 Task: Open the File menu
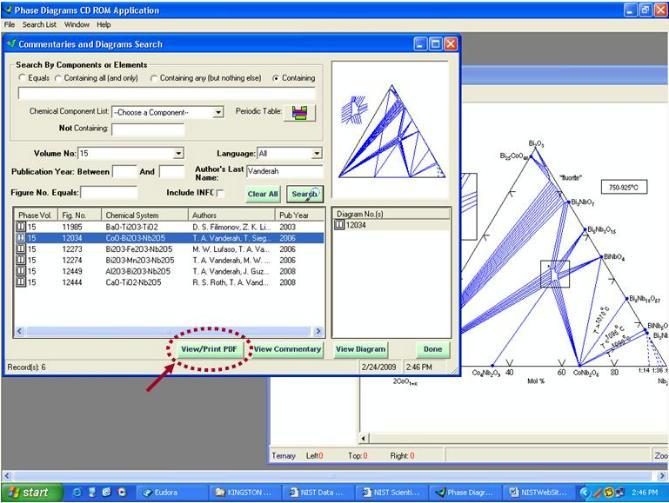click(x=9, y=25)
